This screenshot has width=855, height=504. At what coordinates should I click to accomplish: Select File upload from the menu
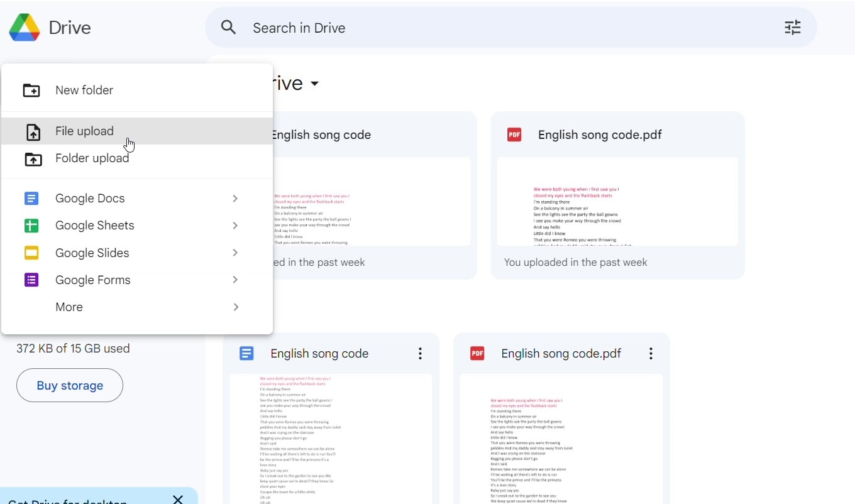84,131
